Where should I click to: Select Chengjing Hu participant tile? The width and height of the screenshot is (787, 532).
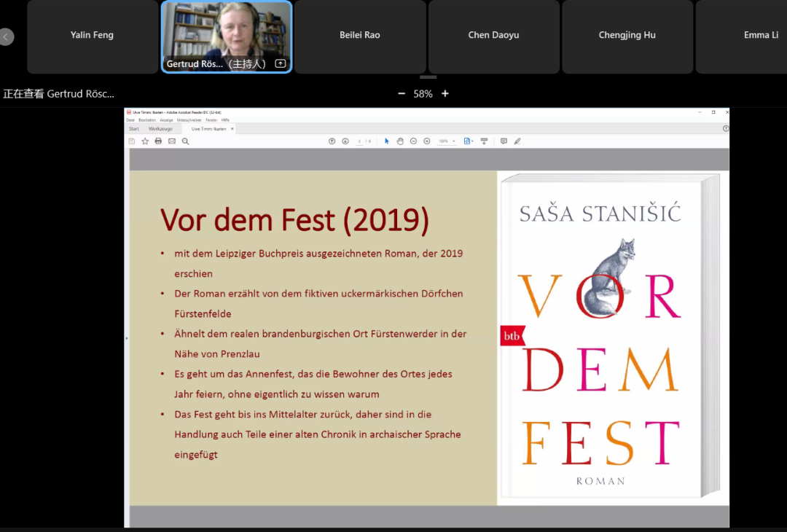[627, 36]
